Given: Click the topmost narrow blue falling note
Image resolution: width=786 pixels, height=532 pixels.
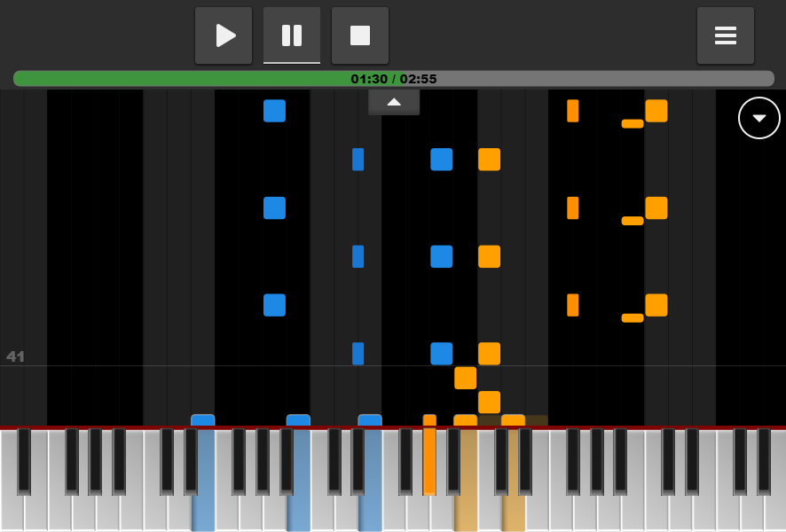Looking at the screenshot, I should [358, 160].
